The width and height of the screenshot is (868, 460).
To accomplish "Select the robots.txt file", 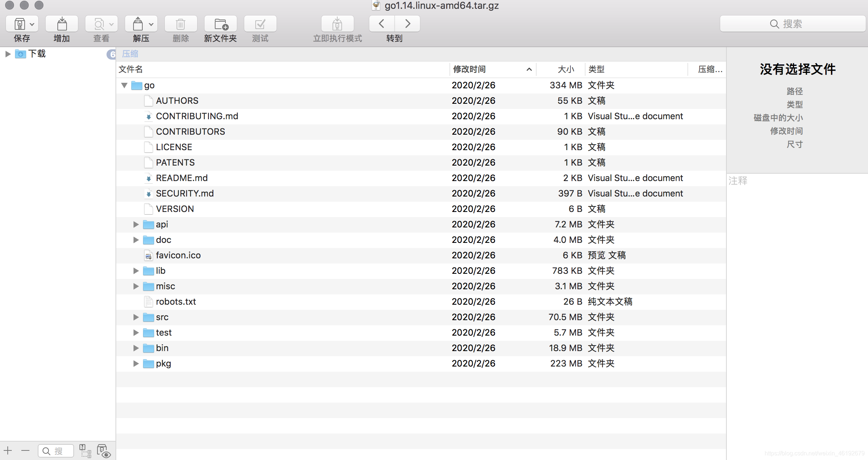I will (x=421, y=302).
